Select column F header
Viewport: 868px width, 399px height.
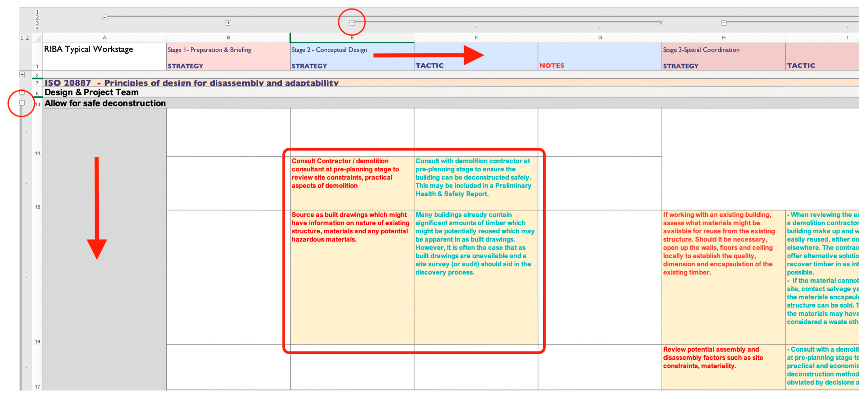click(476, 38)
